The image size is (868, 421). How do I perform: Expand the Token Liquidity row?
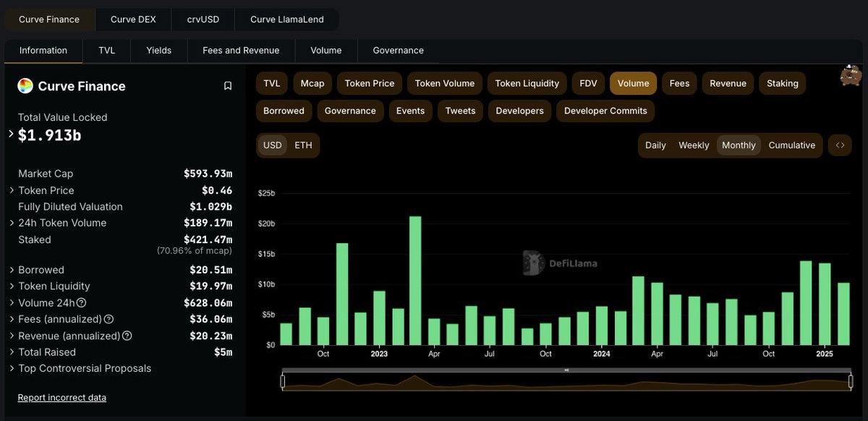pos(12,286)
